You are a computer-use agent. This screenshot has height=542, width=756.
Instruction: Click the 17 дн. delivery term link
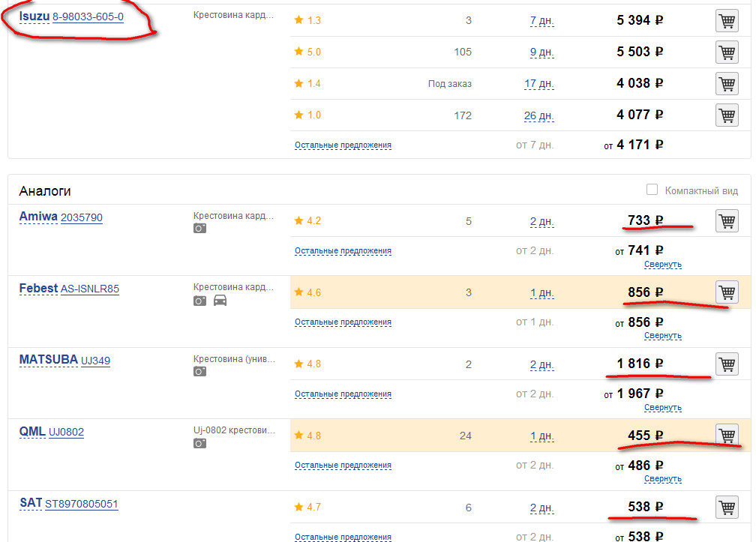[539, 84]
